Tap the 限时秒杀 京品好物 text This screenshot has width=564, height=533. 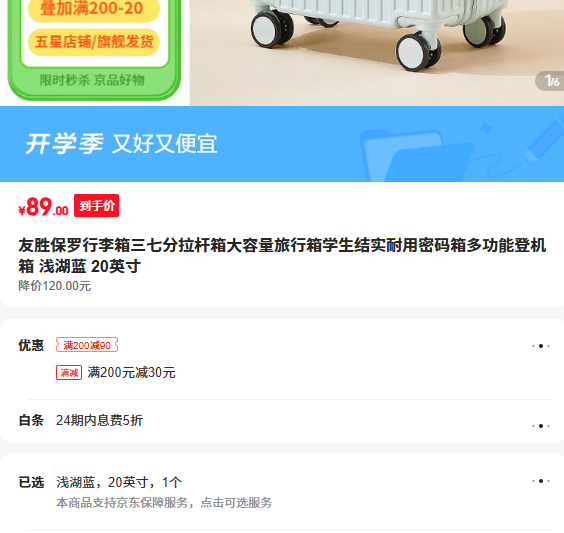tap(92, 80)
